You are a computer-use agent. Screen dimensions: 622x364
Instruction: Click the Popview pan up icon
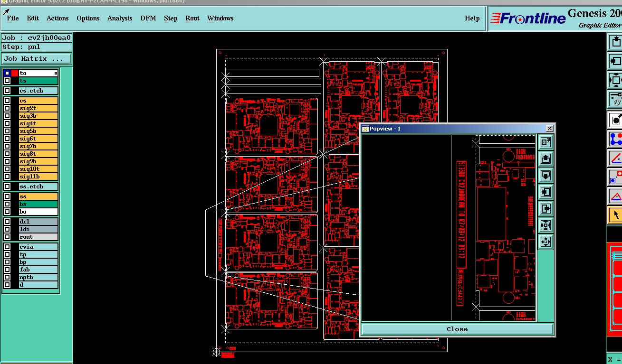(x=545, y=159)
